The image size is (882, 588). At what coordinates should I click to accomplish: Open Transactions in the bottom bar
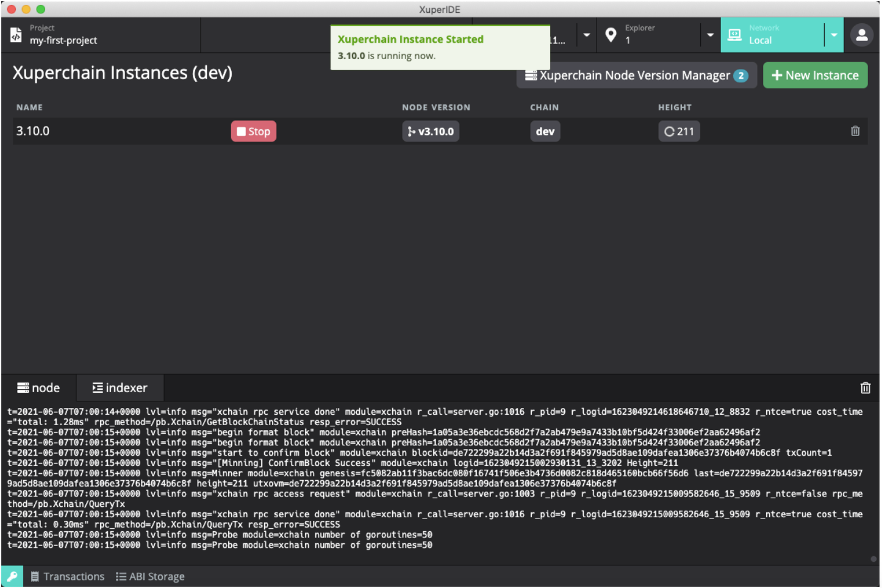(x=68, y=576)
